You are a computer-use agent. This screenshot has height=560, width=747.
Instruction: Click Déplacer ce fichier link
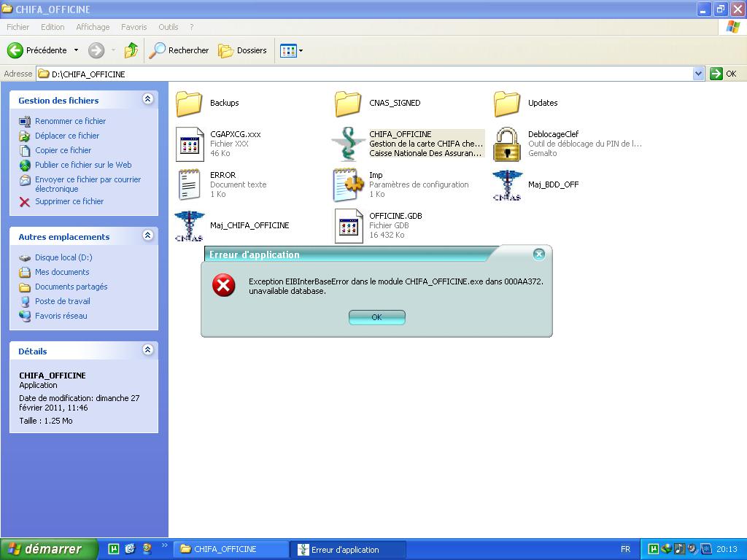click(67, 136)
